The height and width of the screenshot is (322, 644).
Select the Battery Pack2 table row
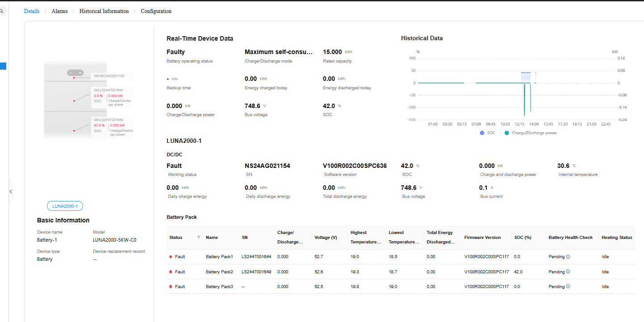coord(219,272)
